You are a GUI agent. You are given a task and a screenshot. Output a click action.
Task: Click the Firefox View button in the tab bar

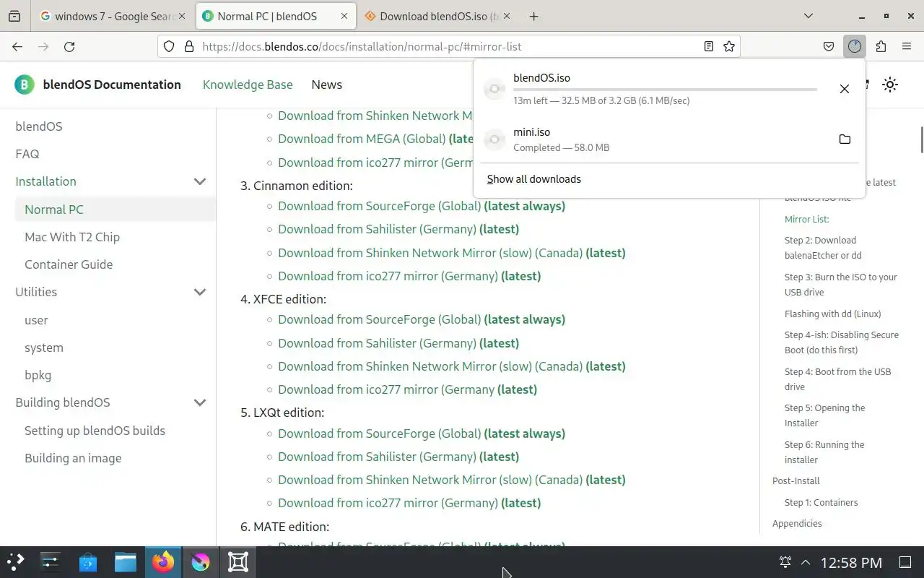point(14,16)
